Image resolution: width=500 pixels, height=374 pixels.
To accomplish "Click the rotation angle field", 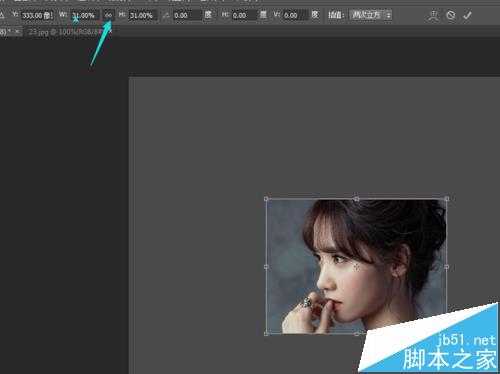I will tap(187, 15).
